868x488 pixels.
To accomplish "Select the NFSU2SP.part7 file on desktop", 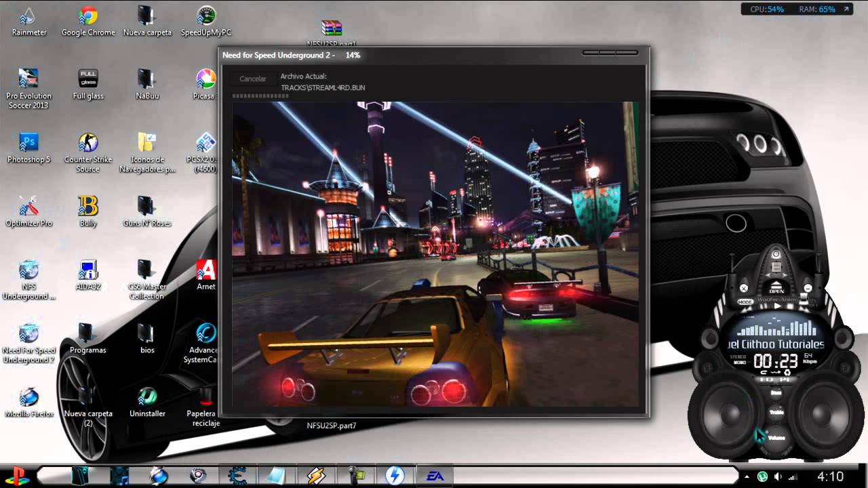I will pyautogui.click(x=332, y=426).
